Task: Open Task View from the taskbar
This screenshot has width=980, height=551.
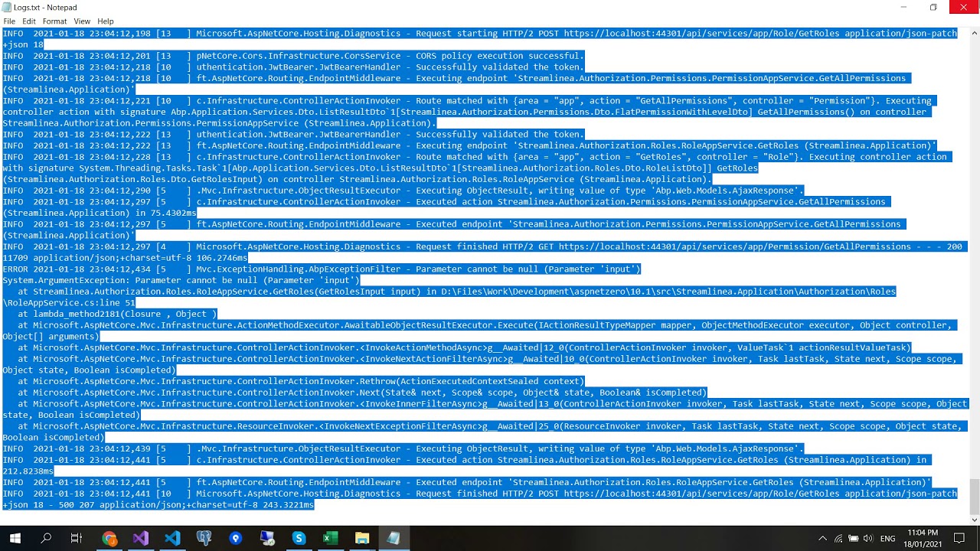Action: click(x=77, y=538)
